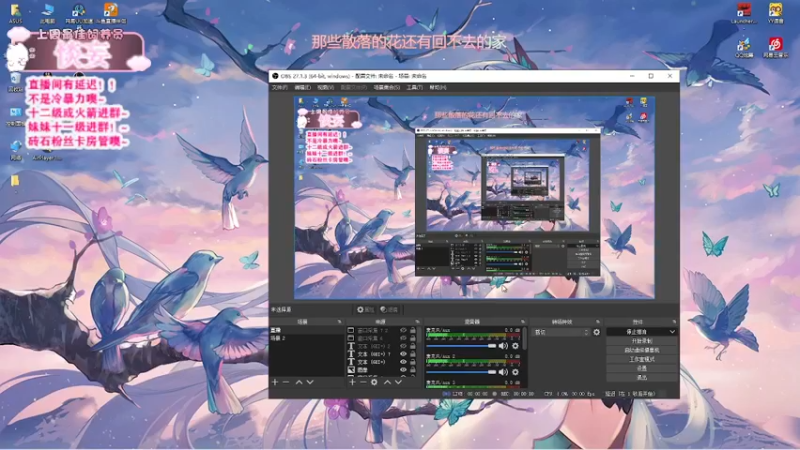Open the YY desktop shortcut
Viewport: 800px width, 450px height.
776,13
